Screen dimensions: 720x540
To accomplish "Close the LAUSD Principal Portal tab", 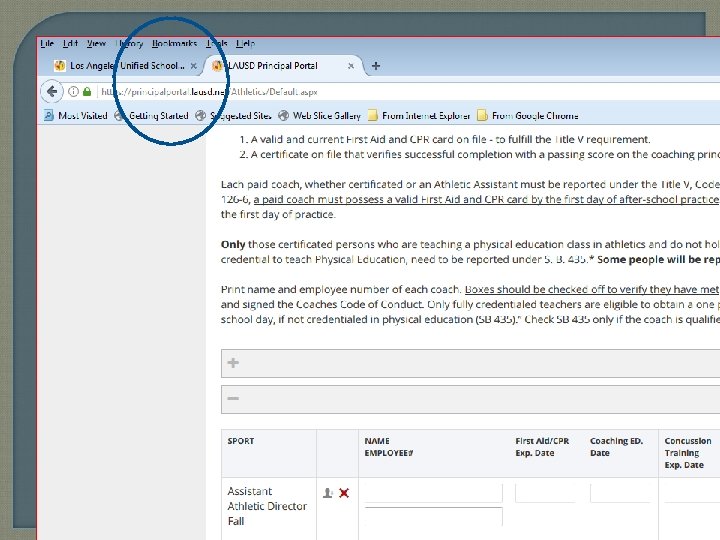I will pyautogui.click(x=351, y=66).
